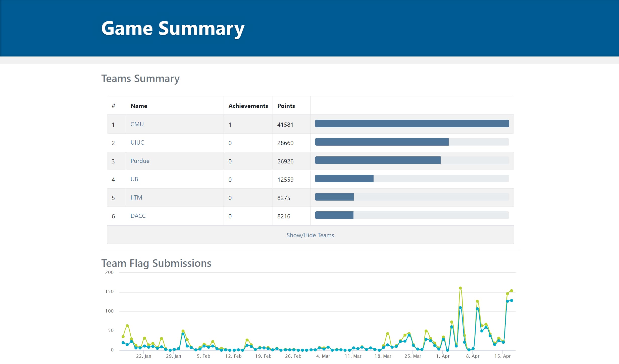This screenshot has height=364, width=619.
Task: Click the highest green peak in early April
Action: pos(460,288)
